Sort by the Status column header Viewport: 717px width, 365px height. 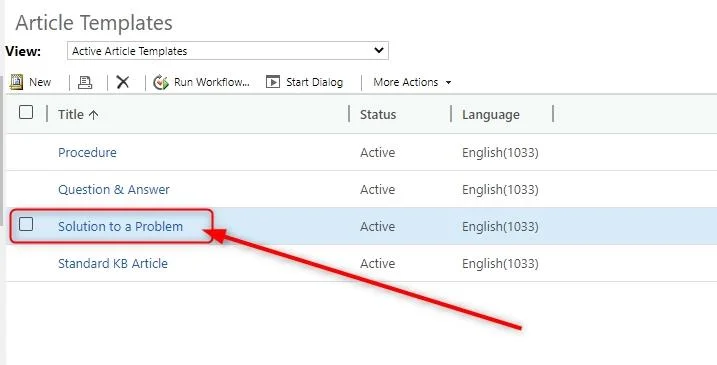pyautogui.click(x=378, y=114)
